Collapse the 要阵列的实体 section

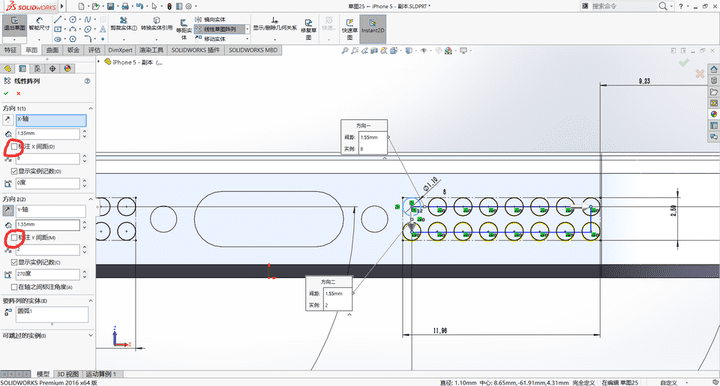[x=90, y=301]
